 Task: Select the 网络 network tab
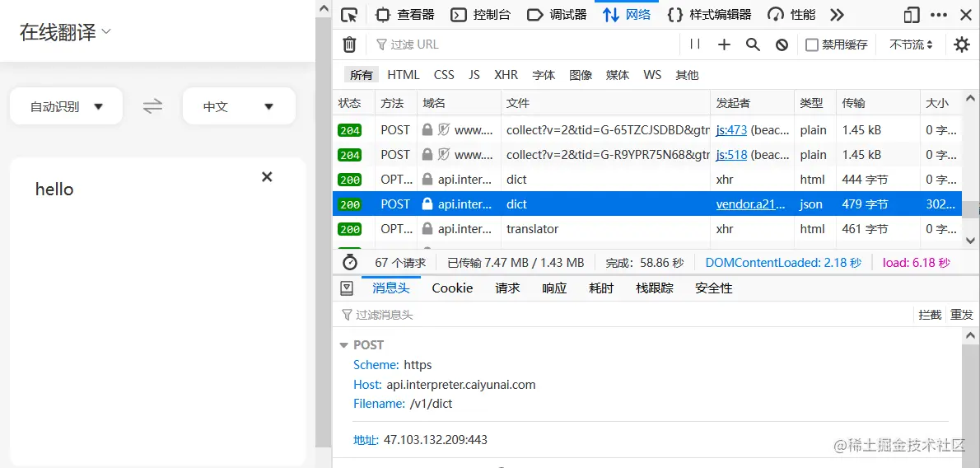(627, 15)
